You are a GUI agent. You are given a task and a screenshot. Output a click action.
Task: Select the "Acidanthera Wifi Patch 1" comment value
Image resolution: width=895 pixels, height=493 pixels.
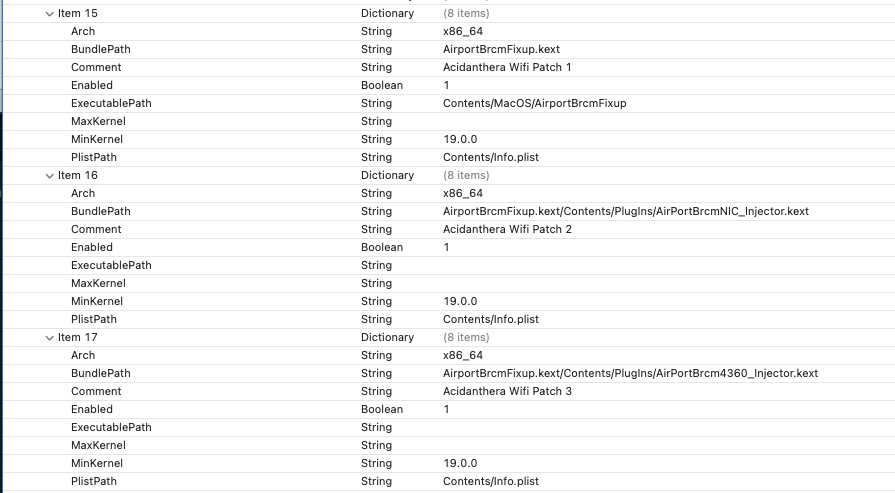507,68
